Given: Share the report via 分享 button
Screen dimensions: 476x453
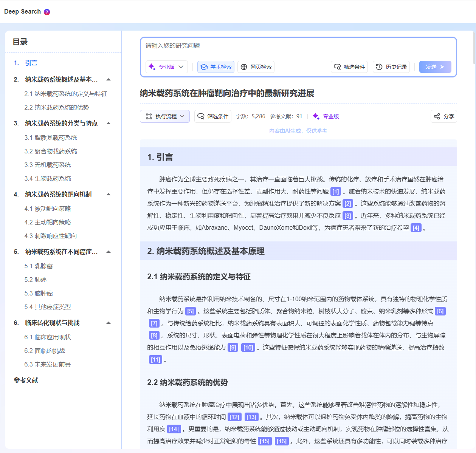Looking at the screenshot, I should point(444,116).
